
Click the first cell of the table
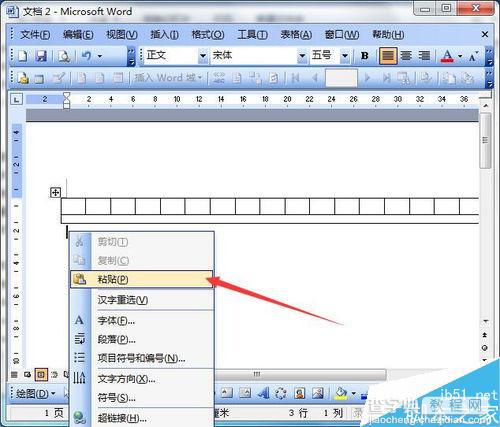(x=73, y=206)
